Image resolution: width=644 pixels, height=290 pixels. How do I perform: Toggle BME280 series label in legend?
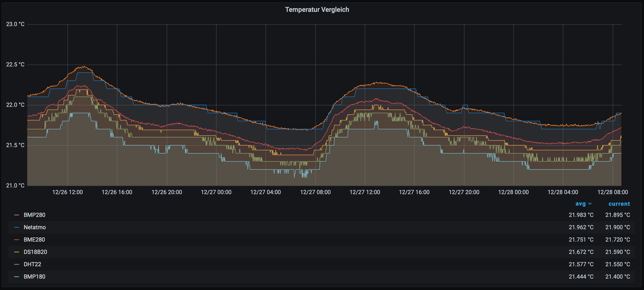(34, 239)
